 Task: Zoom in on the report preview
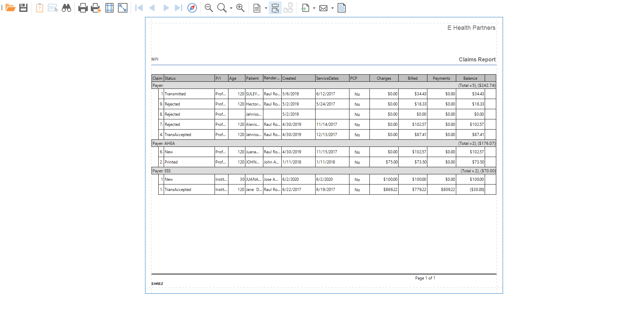(x=240, y=8)
